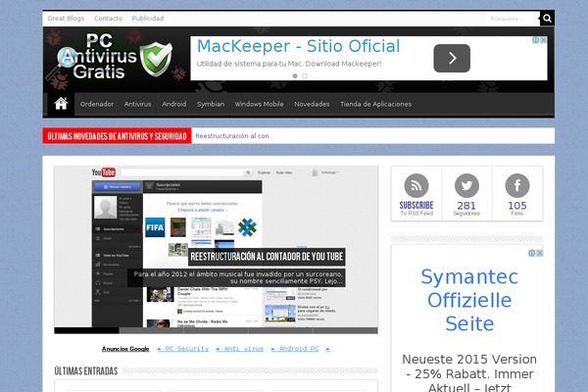Image resolution: width=588 pixels, height=392 pixels.
Task: Click the Últimas Entradas heading
Action: (86, 371)
